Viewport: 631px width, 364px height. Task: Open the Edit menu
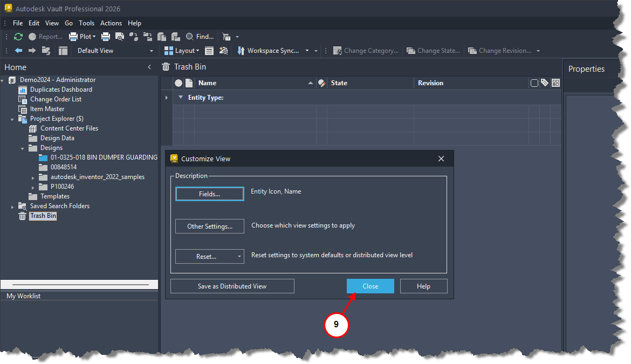coord(34,23)
